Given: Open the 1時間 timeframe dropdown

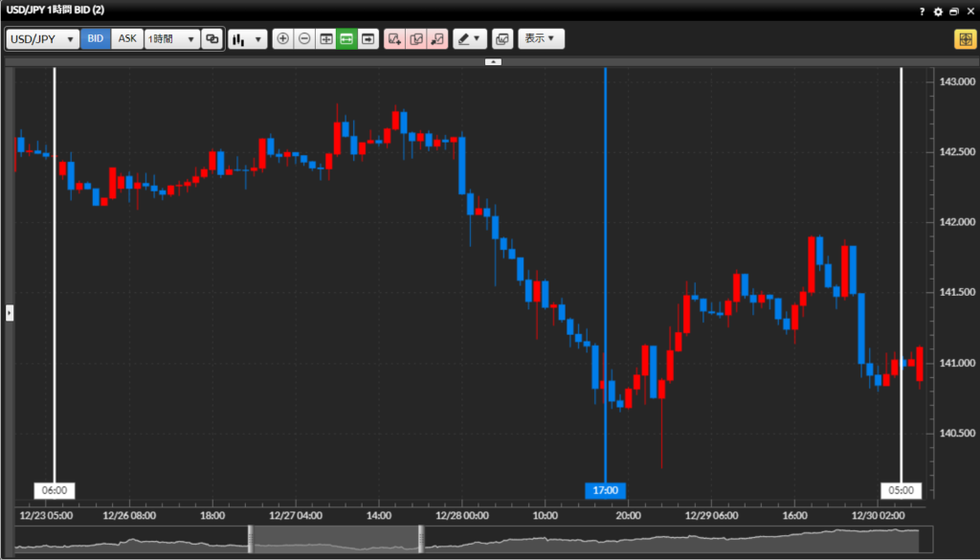Looking at the screenshot, I should click(171, 39).
